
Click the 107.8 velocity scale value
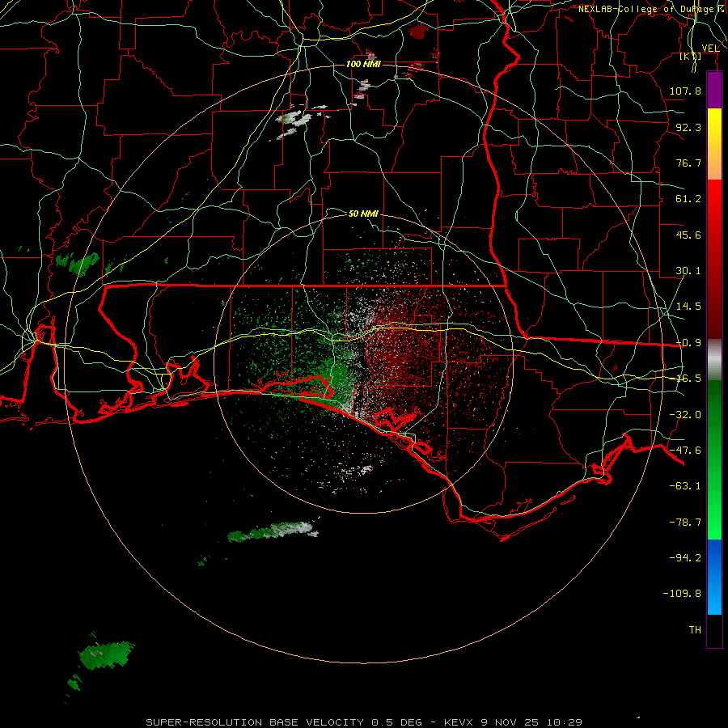pyautogui.click(x=685, y=91)
